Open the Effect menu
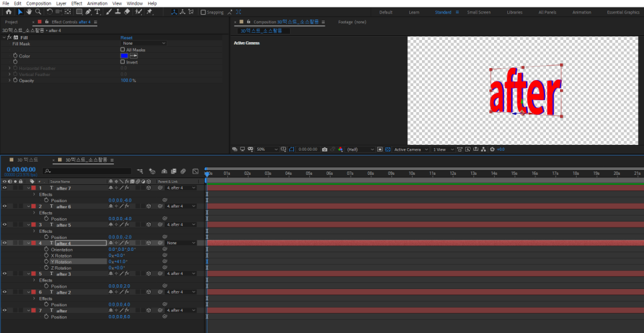The width and height of the screenshot is (644, 333). (x=77, y=3)
